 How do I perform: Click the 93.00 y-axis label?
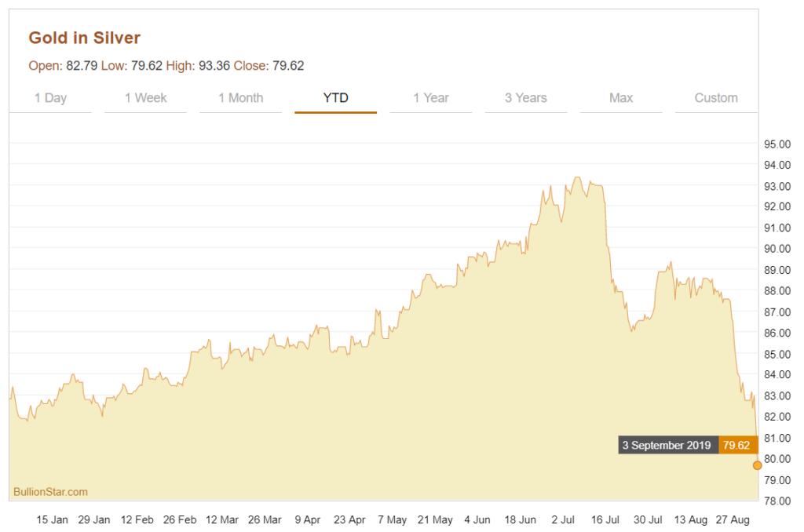click(x=777, y=186)
